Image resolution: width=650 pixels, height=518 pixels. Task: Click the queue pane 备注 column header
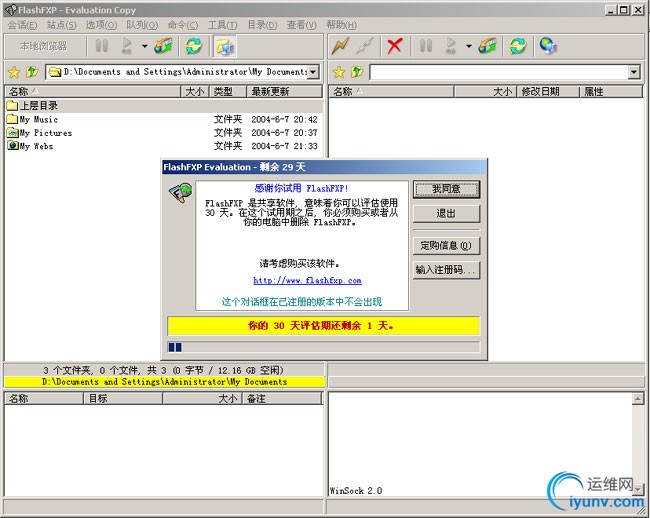pos(282,398)
